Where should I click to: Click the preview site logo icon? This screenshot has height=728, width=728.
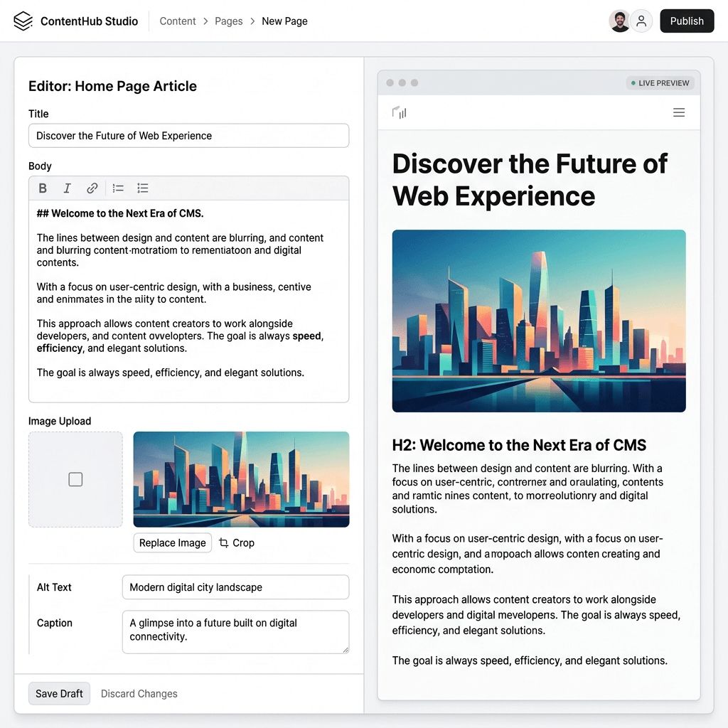[x=400, y=112]
